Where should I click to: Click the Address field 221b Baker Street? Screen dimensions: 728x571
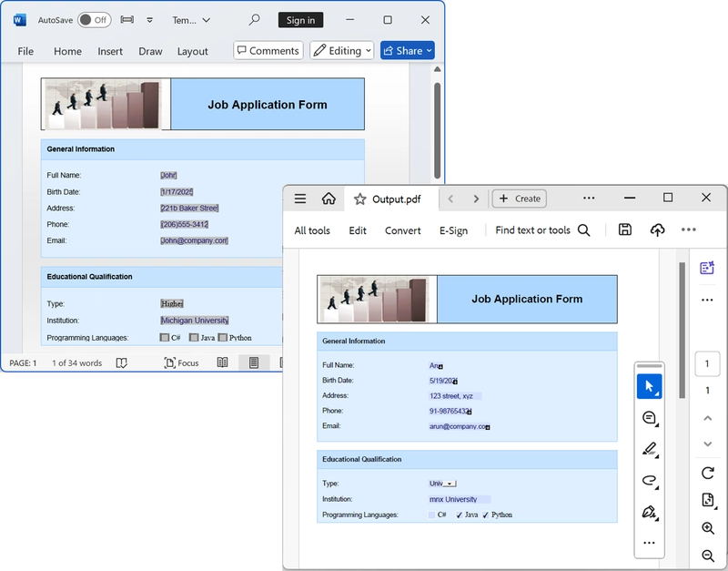(x=189, y=209)
